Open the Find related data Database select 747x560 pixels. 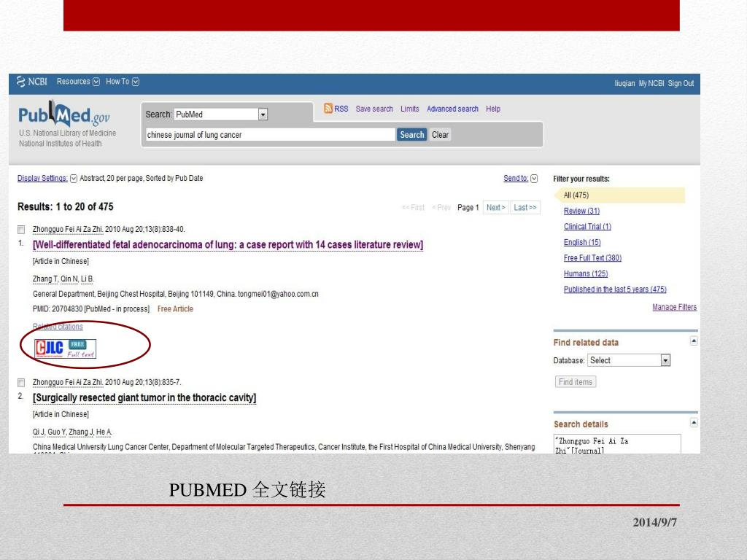coord(629,360)
